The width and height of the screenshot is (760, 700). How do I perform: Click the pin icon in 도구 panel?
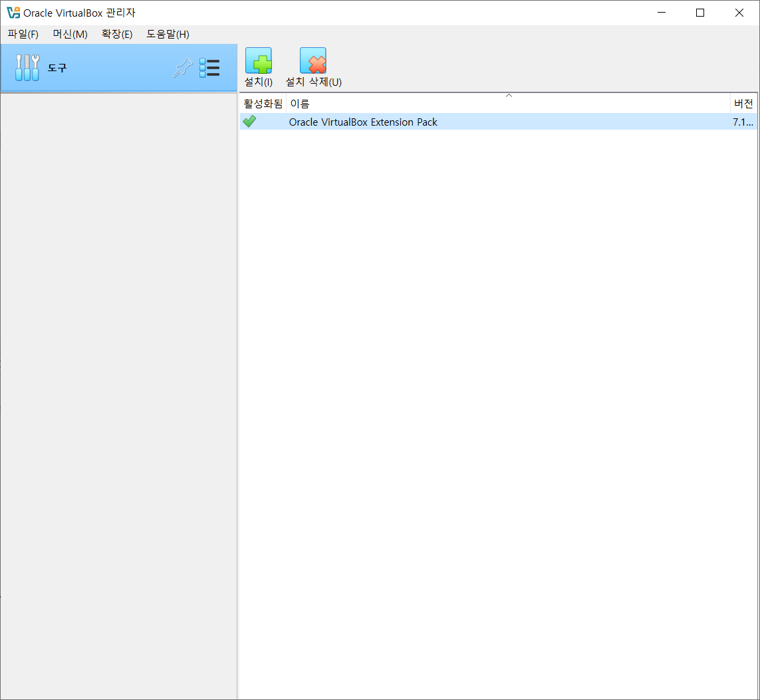[183, 68]
